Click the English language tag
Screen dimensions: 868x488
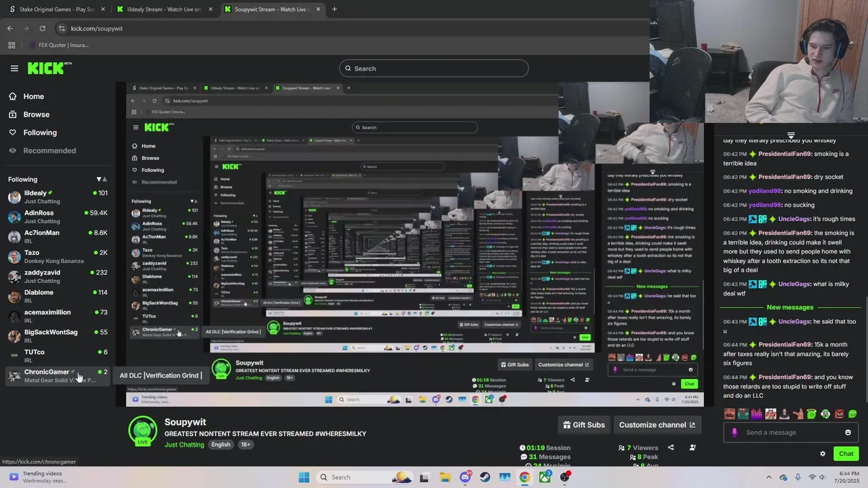point(220,445)
